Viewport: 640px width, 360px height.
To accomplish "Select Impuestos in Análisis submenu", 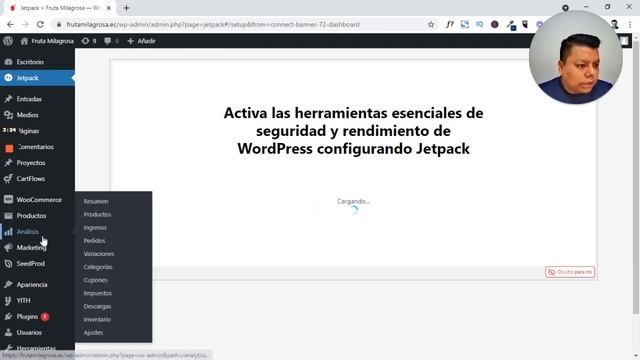I will click(98, 293).
